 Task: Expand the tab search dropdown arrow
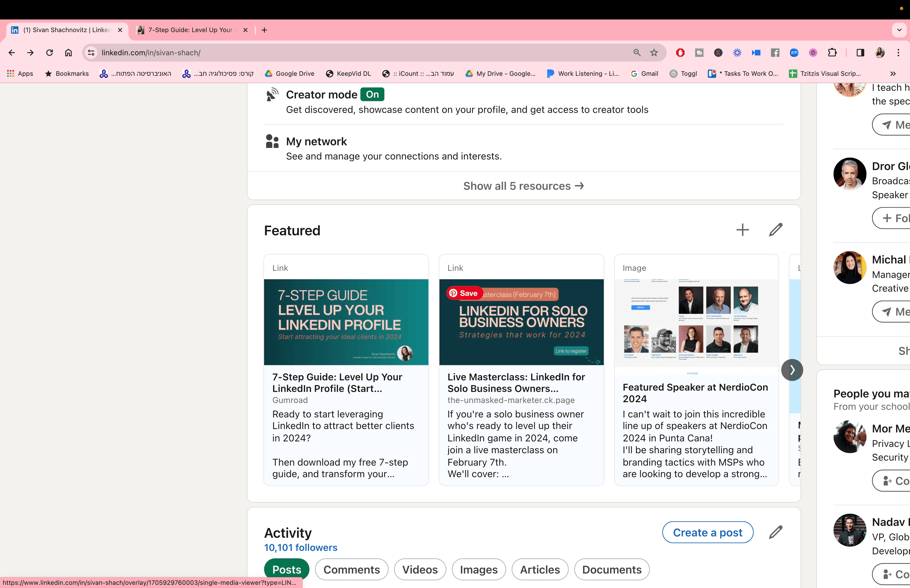tap(899, 30)
